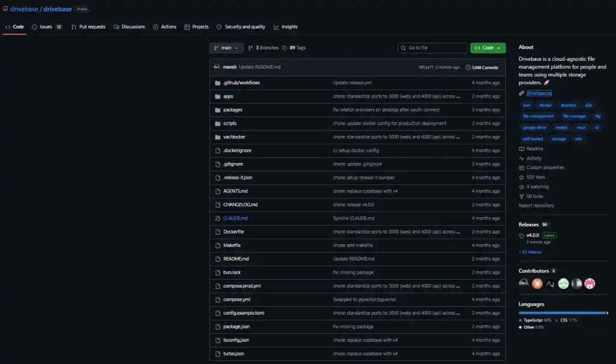This screenshot has height=364, width=616.
Task: Open the black squiggle contributor avatar
Action: 550,283
